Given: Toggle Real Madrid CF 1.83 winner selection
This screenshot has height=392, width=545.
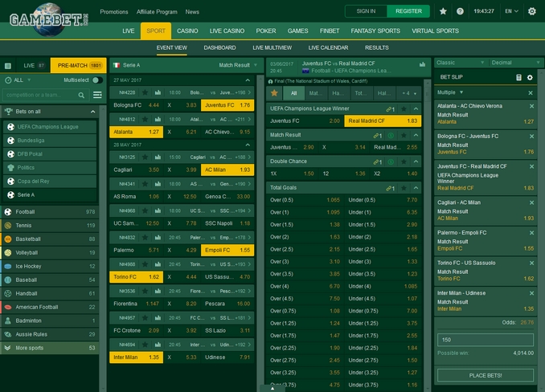Looking at the screenshot, I should pyautogui.click(x=383, y=120).
